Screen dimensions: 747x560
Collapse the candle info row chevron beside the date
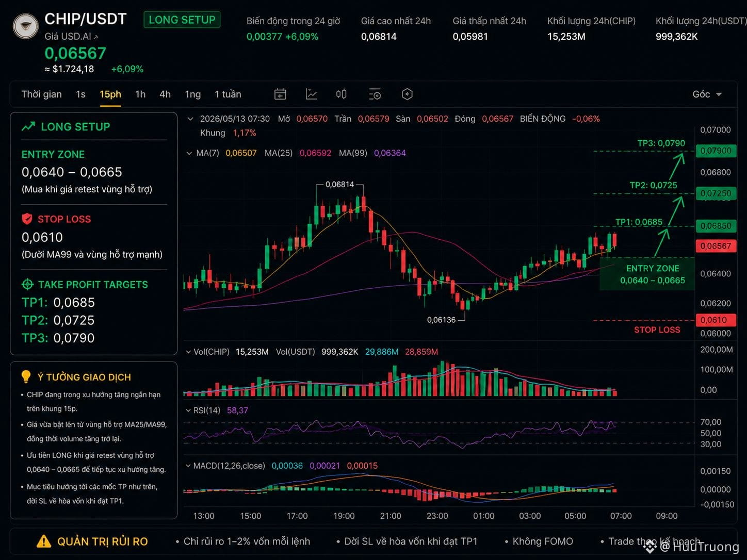point(190,119)
